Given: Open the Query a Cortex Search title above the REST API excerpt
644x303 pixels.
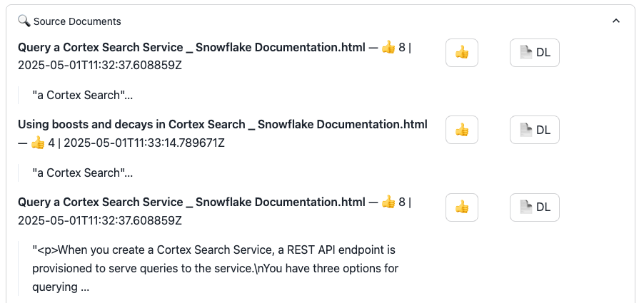Looking at the screenshot, I should click(x=191, y=202).
